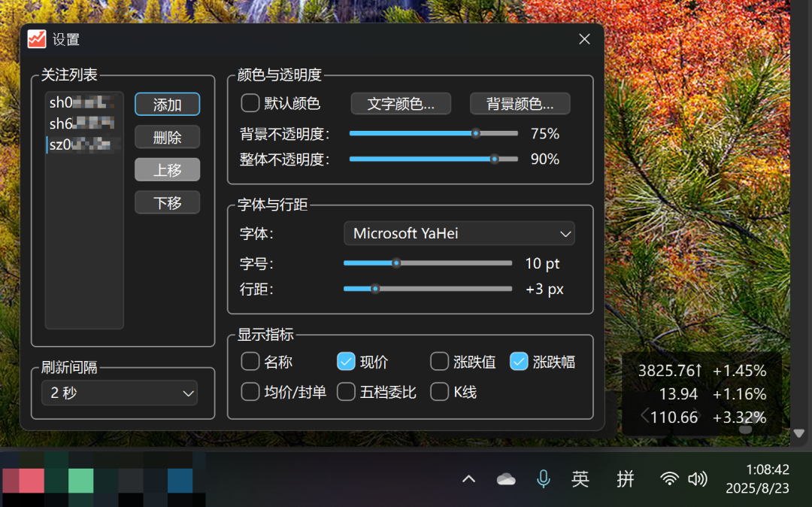
Task: Enable the 默认颜色 checkbox
Action: [x=250, y=103]
